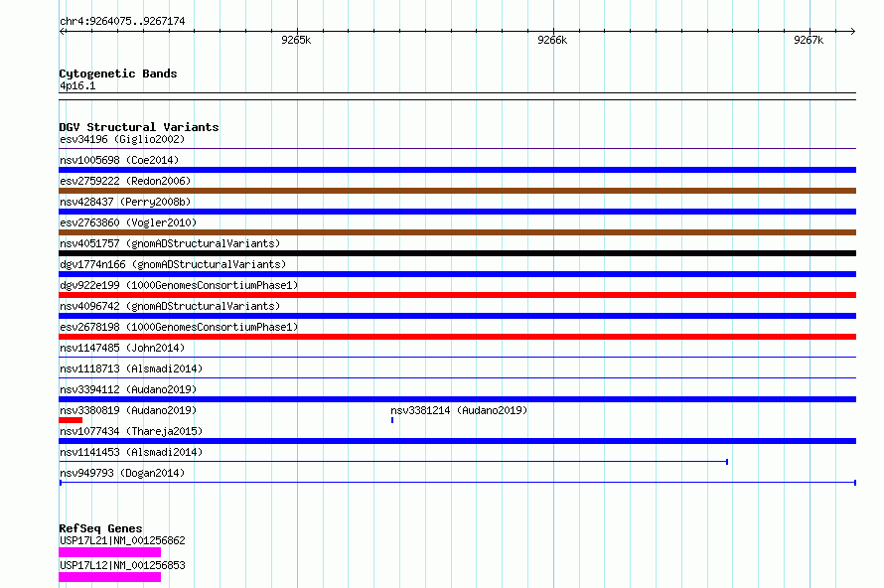Open nsv428437 (Perry2008b) variant label
Image resolution: width=884 pixels, height=588 pixels.
click(x=125, y=202)
